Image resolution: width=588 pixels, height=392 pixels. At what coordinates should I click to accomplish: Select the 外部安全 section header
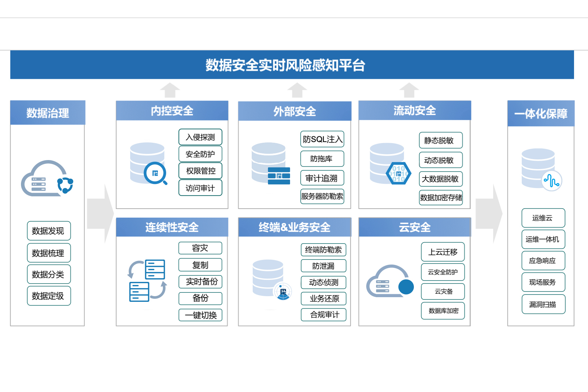click(x=294, y=111)
